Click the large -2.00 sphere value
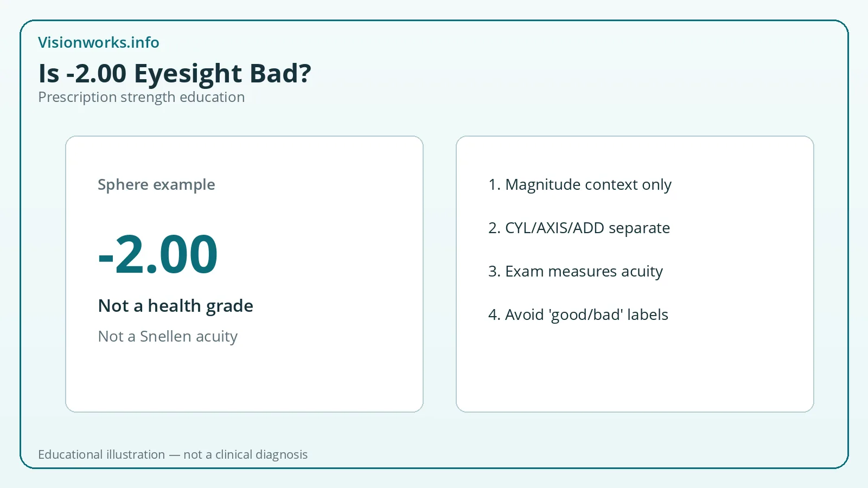This screenshot has height=488, width=868. [158, 254]
